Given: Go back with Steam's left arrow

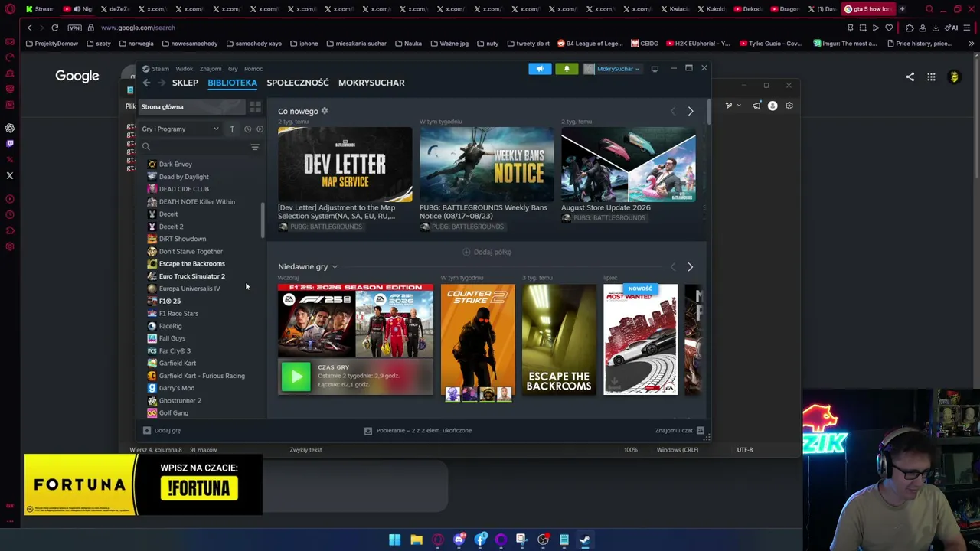Looking at the screenshot, I should click(x=146, y=83).
